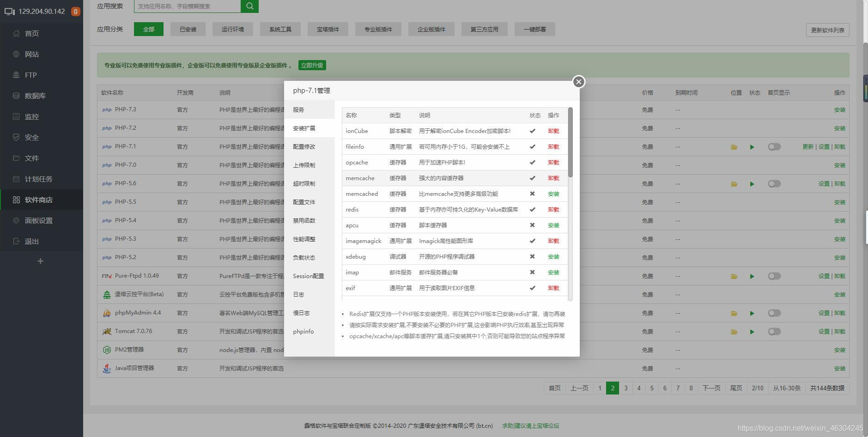Click the 立即升级 upgrade button
Image resolution: width=868 pixels, height=437 pixels.
[312, 65]
